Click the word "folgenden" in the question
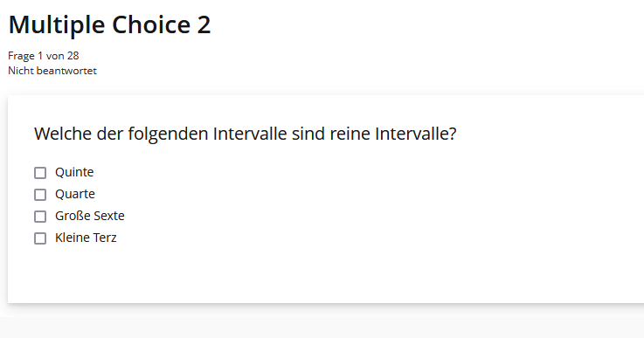 tap(168, 135)
